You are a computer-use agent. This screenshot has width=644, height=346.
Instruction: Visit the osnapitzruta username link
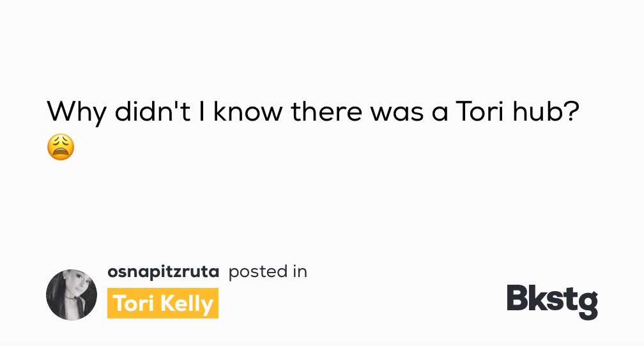[x=163, y=272]
